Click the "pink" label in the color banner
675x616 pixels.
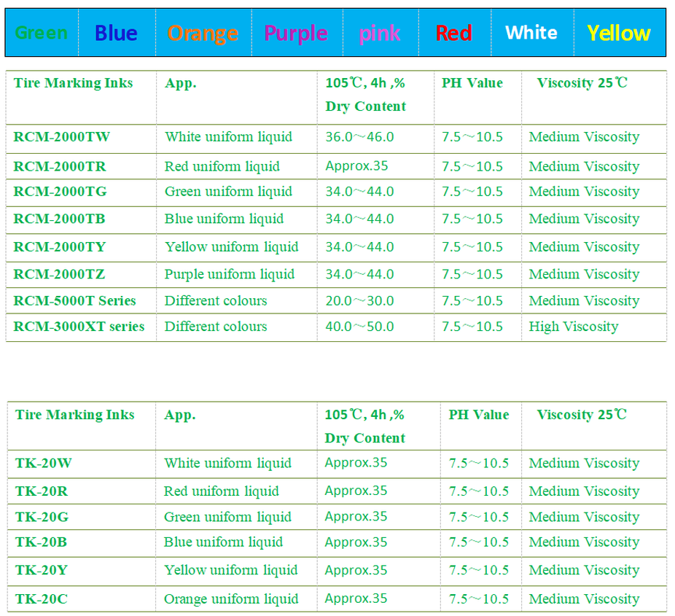coord(380,34)
